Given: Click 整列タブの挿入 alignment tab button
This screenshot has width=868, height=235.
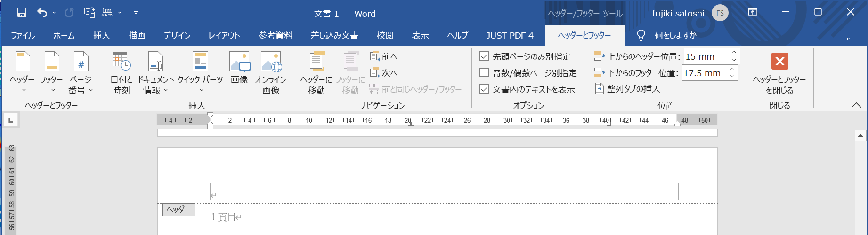Looking at the screenshot, I should [628, 89].
